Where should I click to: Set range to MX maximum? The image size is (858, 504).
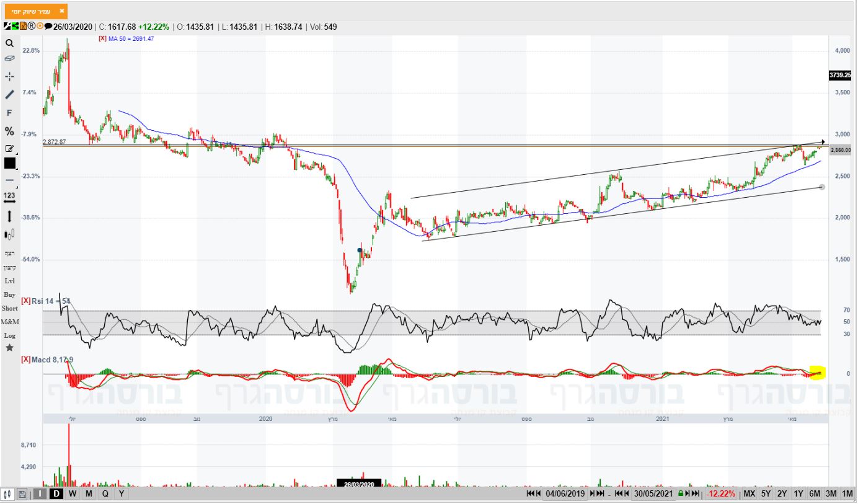pos(750,494)
